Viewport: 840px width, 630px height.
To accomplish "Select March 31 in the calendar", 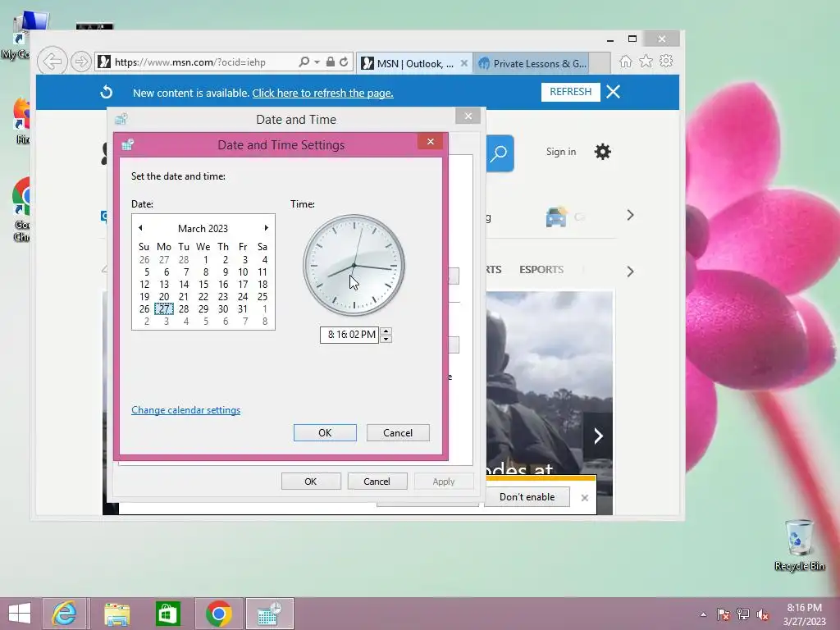I will 243,309.
